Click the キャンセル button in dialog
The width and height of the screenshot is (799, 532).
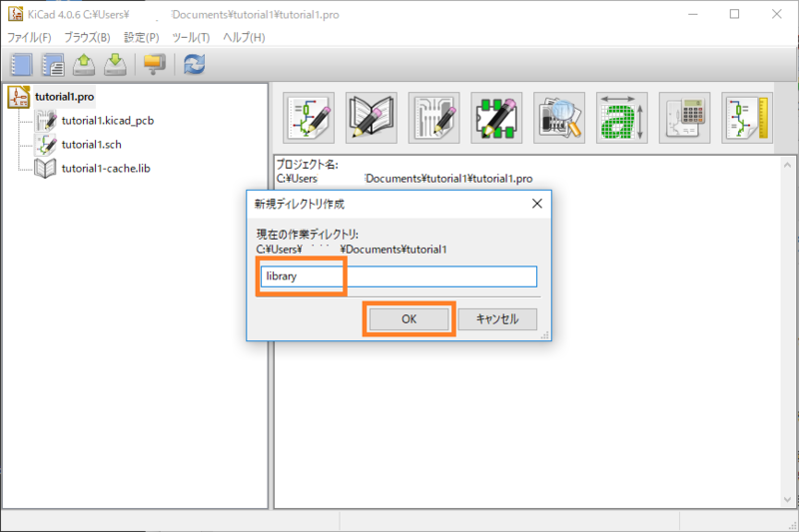click(497, 319)
